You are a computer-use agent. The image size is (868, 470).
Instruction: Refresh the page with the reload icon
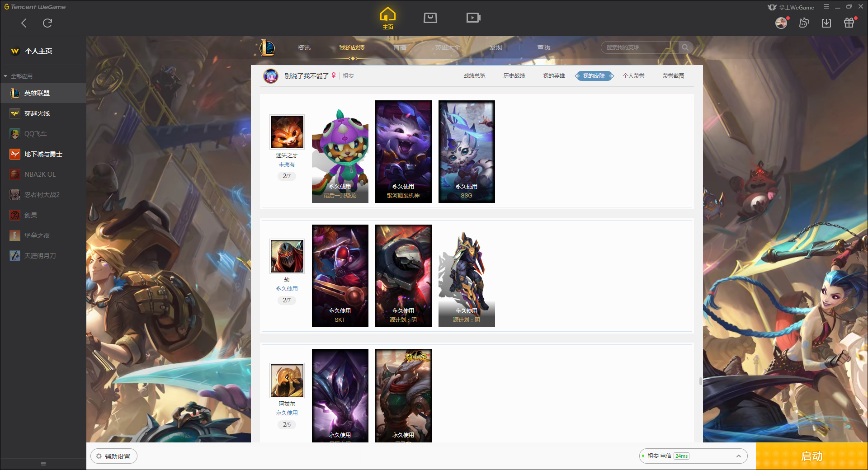pyautogui.click(x=47, y=23)
